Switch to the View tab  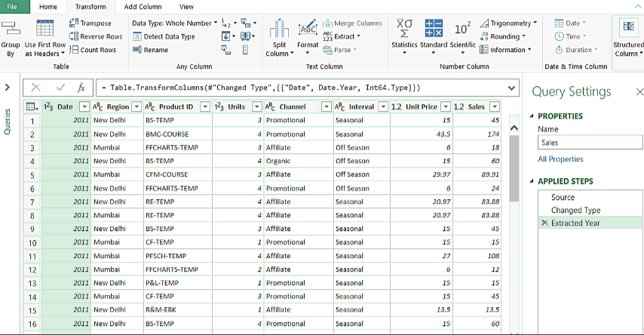coord(186,7)
